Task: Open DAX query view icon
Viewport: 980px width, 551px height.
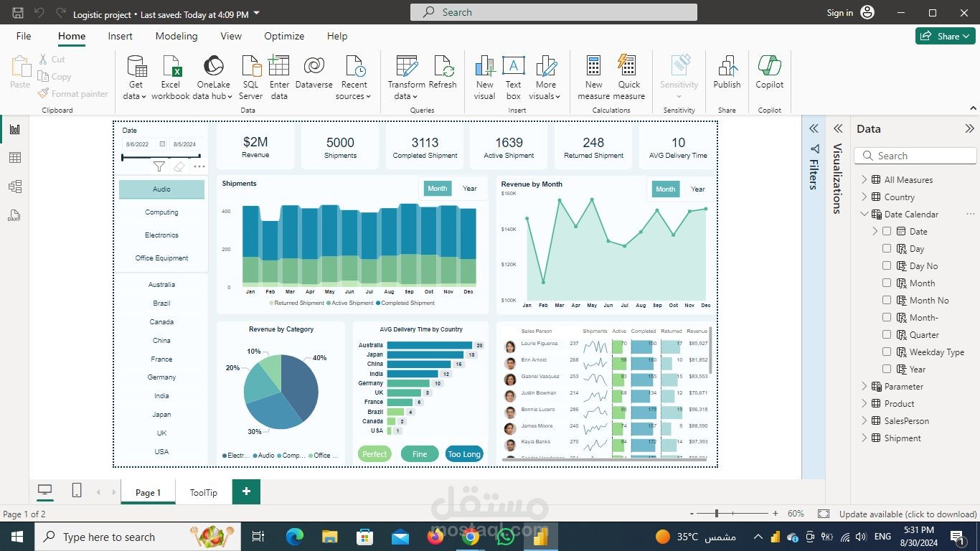Action: coord(15,215)
